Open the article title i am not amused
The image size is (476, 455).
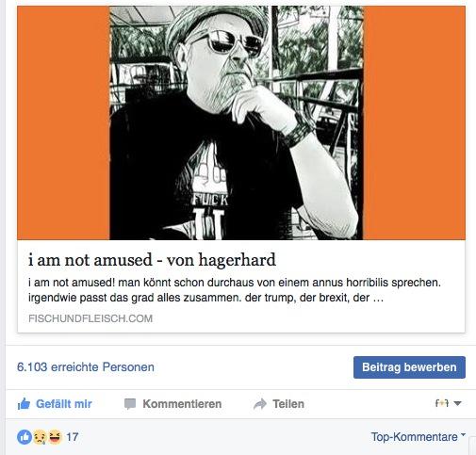click(x=152, y=260)
